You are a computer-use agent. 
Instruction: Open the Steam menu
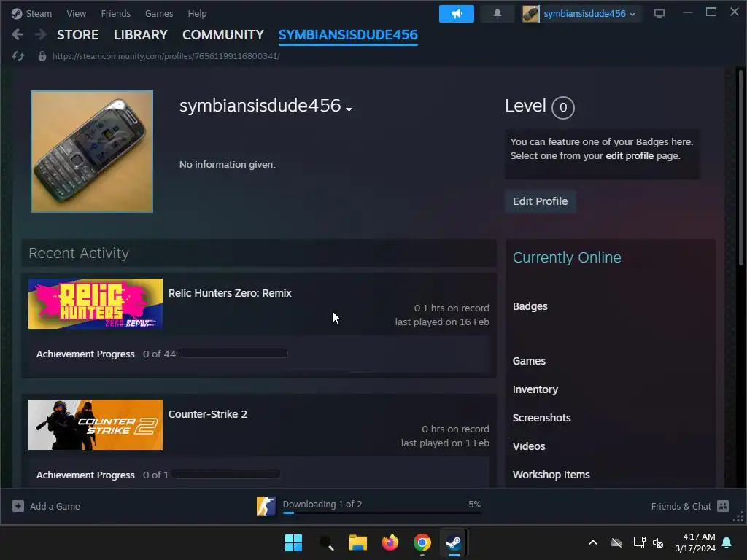39,13
